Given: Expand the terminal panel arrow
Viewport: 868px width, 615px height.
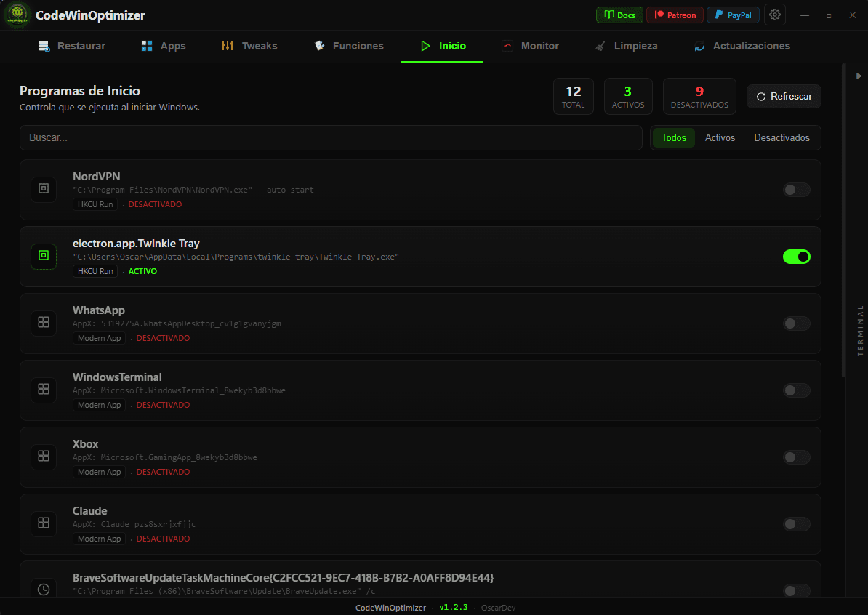Looking at the screenshot, I should [x=859, y=76].
